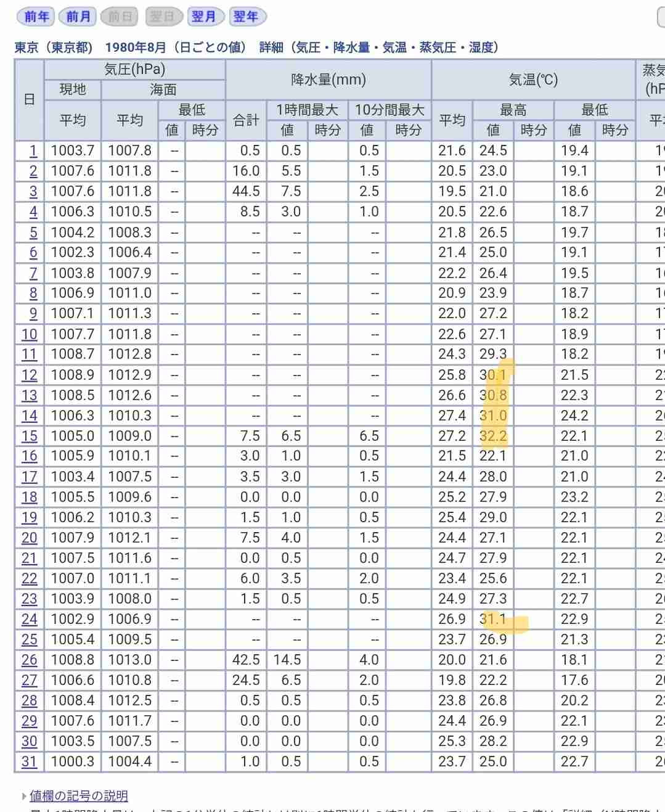665x812 pixels.
Task: Open day 7 link in the table
Action: (x=33, y=273)
